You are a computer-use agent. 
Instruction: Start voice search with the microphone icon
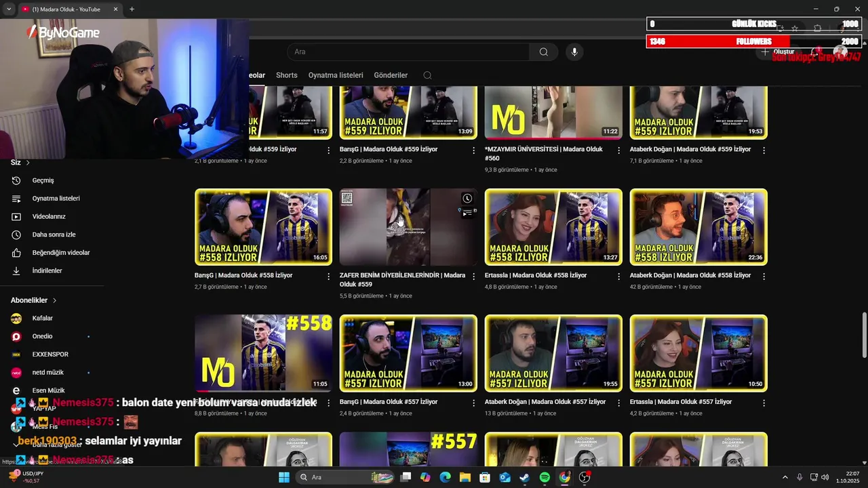tap(574, 52)
